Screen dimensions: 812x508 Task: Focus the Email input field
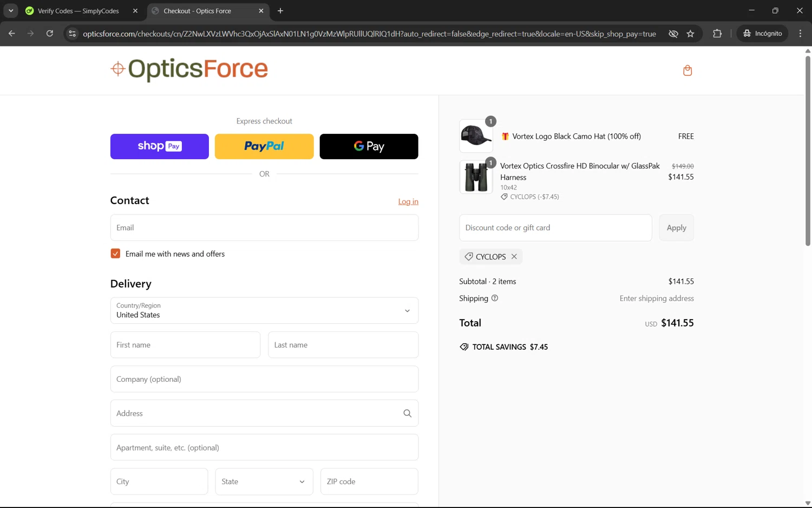264,227
